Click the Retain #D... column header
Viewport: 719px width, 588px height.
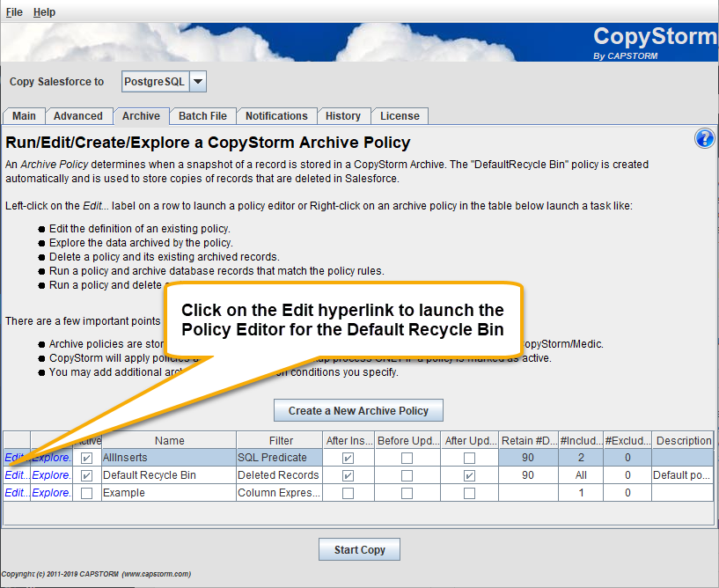[528, 440]
